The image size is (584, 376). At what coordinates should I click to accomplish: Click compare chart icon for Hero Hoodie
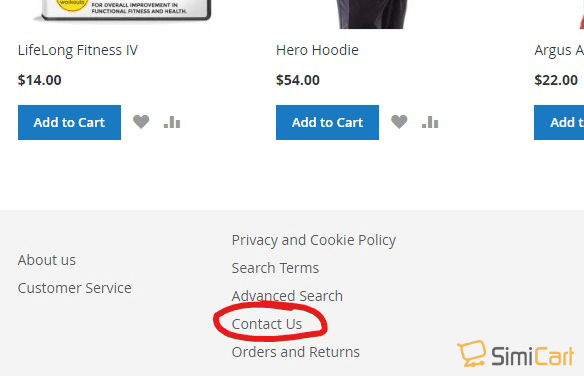[430, 122]
